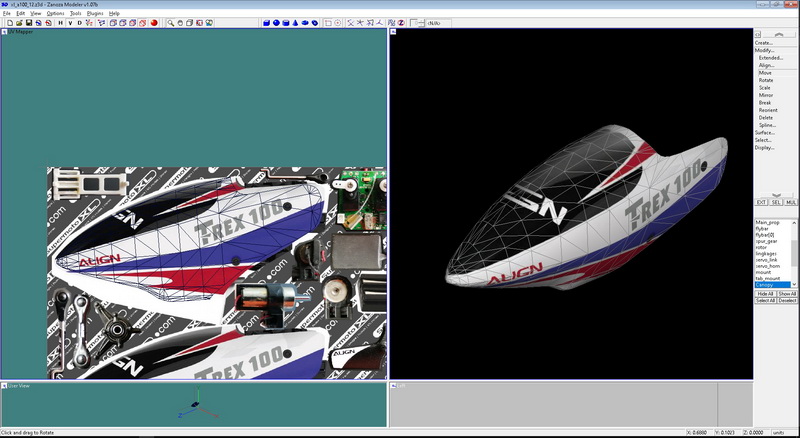The height and width of the screenshot is (438, 800).
Task: Open the Plugins menu
Action: click(x=95, y=13)
